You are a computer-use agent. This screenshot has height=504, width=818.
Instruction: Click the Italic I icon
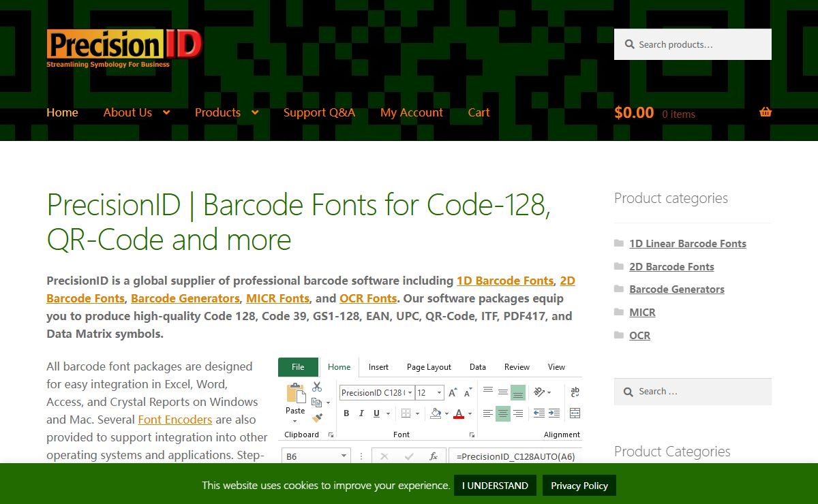361,413
